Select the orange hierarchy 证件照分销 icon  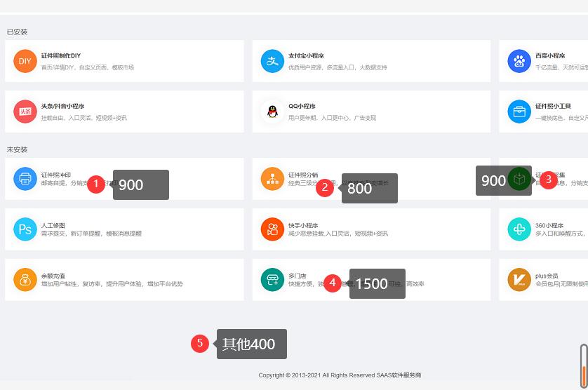coord(272,179)
